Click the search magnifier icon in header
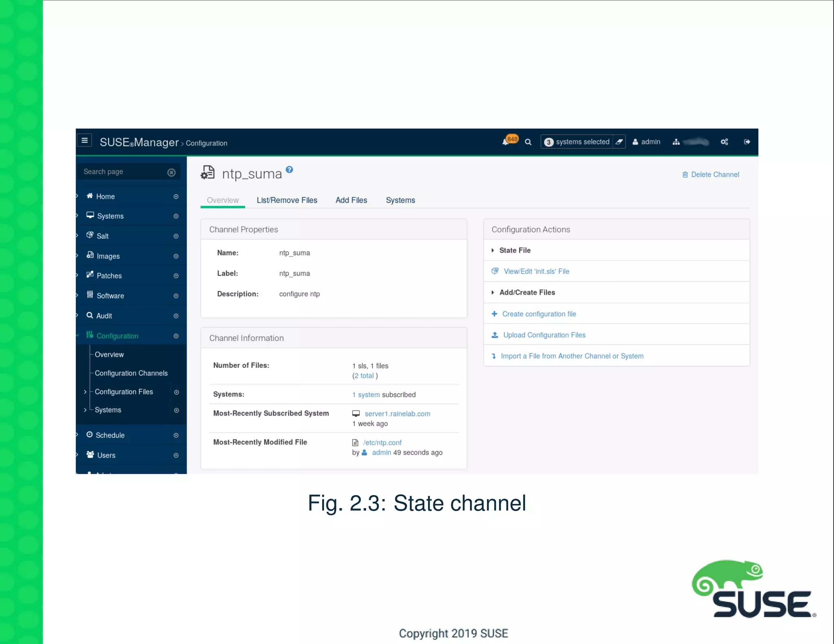 point(528,142)
